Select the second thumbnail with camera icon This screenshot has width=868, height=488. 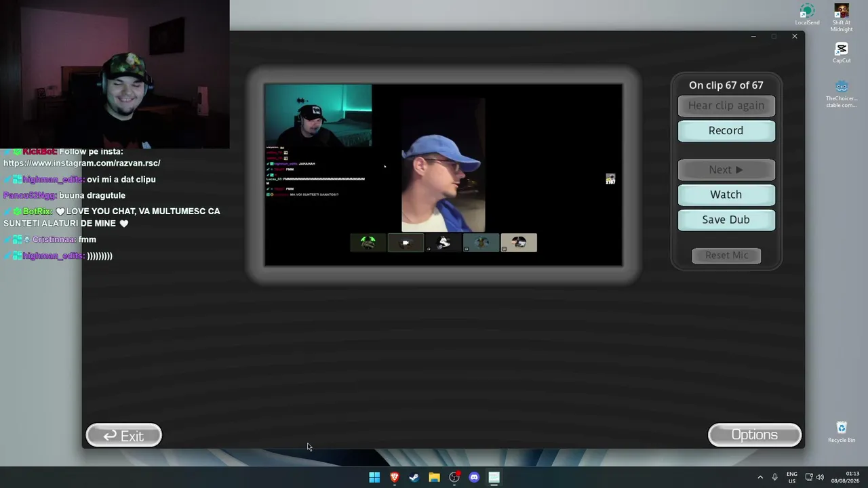[x=406, y=242]
